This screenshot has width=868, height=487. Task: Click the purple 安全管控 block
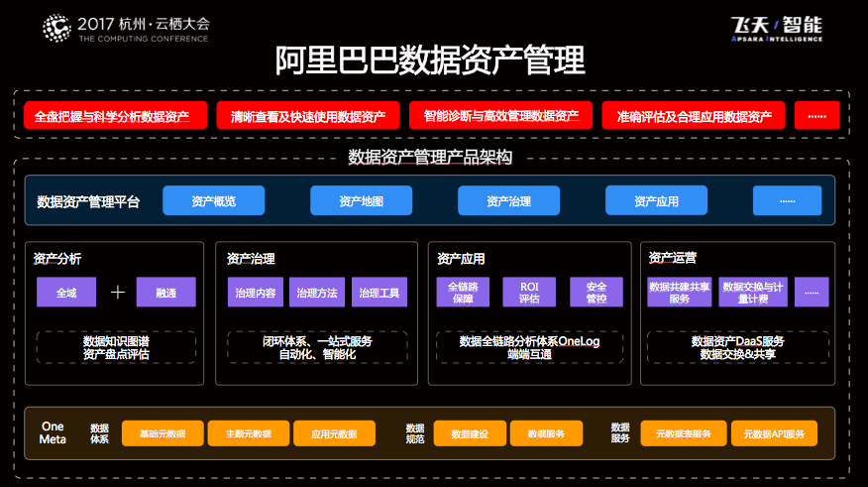point(597,292)
